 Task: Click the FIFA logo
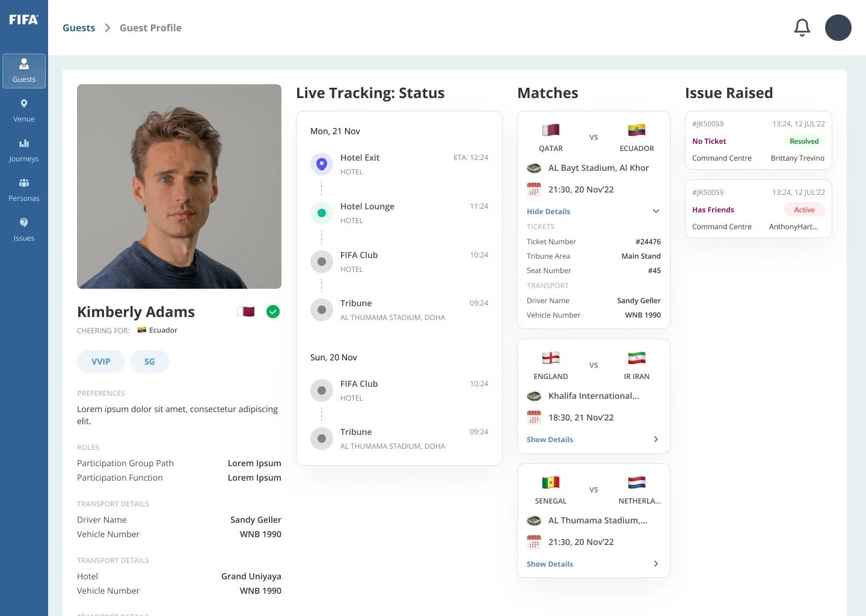coord(23,20)
